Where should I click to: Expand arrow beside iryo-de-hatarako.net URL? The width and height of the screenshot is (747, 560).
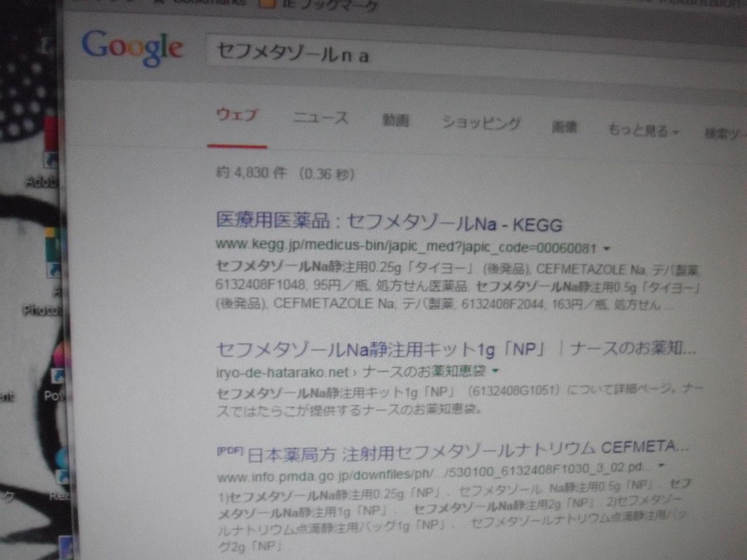(x=495, y=370)
